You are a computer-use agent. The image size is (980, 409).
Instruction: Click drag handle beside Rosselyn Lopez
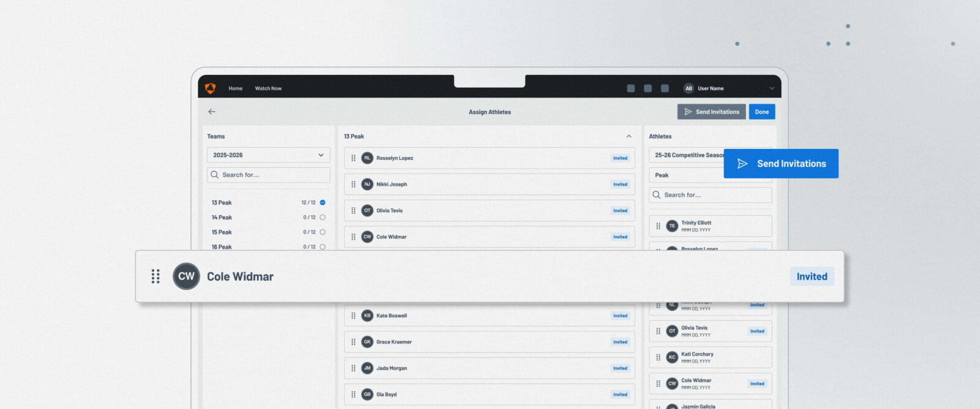(353, 158)
